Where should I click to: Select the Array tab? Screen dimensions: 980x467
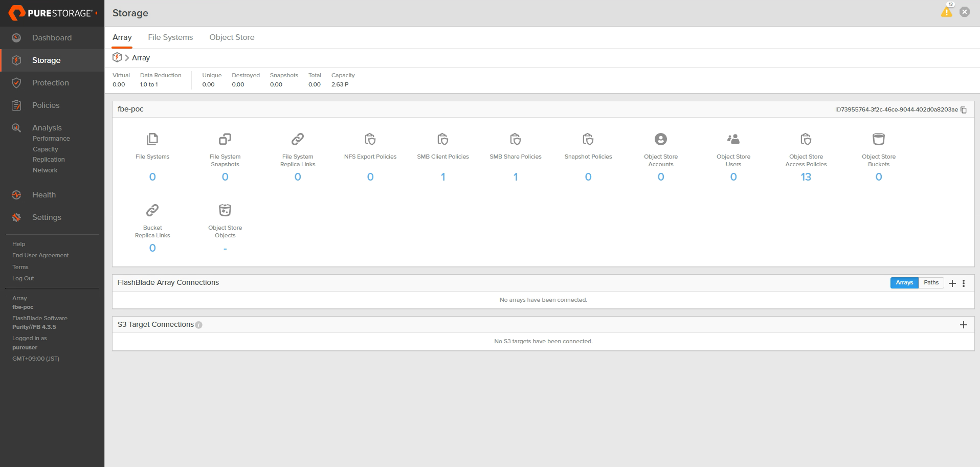point(122,37)
